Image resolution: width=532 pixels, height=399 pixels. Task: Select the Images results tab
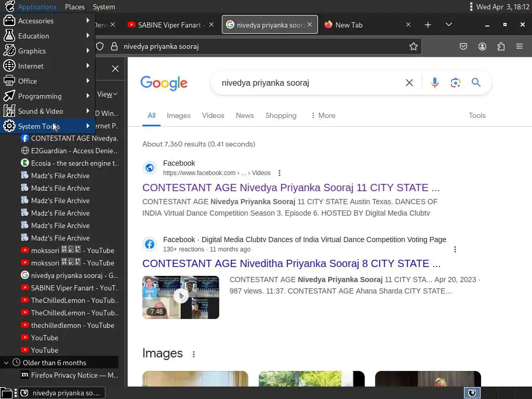tap(179, 116)
